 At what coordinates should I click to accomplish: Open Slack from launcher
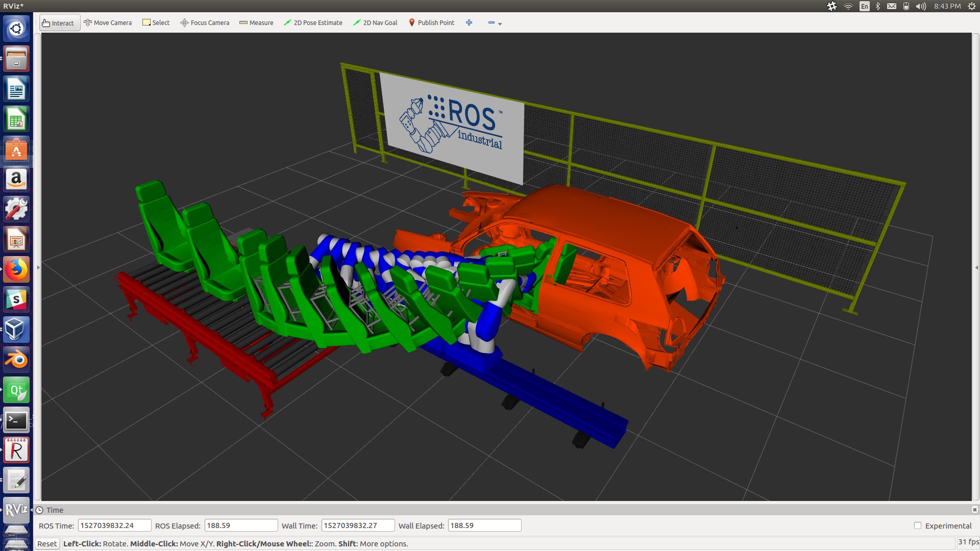click(x=16, y=299)
